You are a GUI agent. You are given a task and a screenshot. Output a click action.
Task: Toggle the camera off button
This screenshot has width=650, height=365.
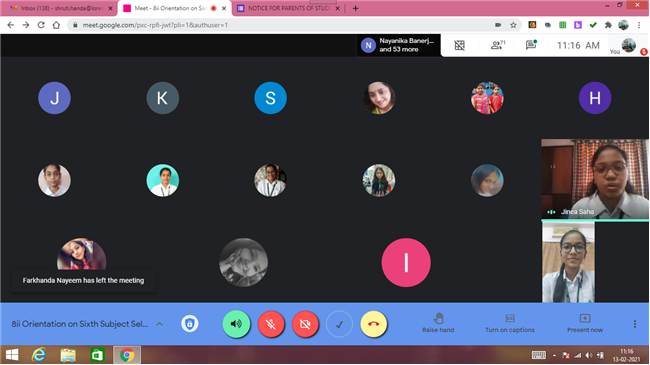(305, 324)
